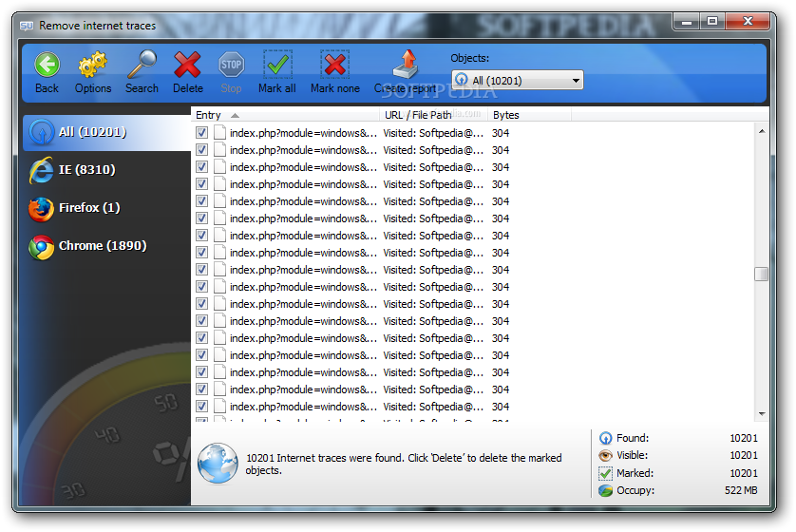Click the "522 MB" Occupy value
The image size is (796, 532).
coord(741,491)
